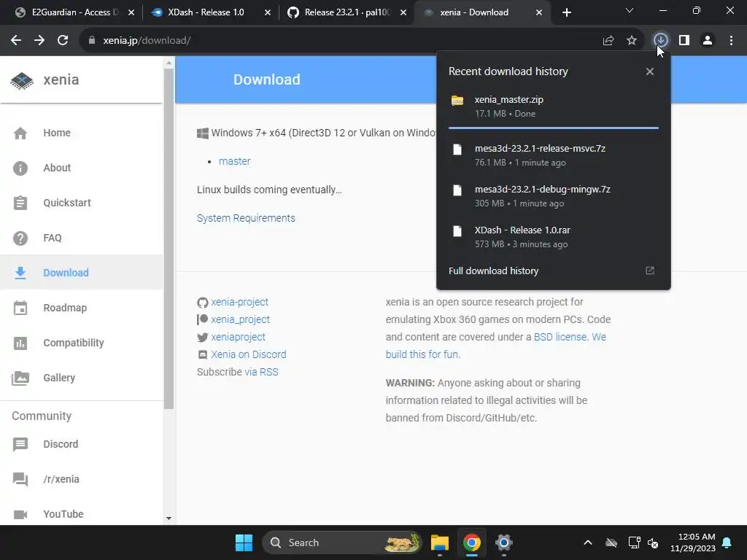Screen dimensions: 747x560
Task: Open Compatibility in sidebar
Action: pos(81,343)
